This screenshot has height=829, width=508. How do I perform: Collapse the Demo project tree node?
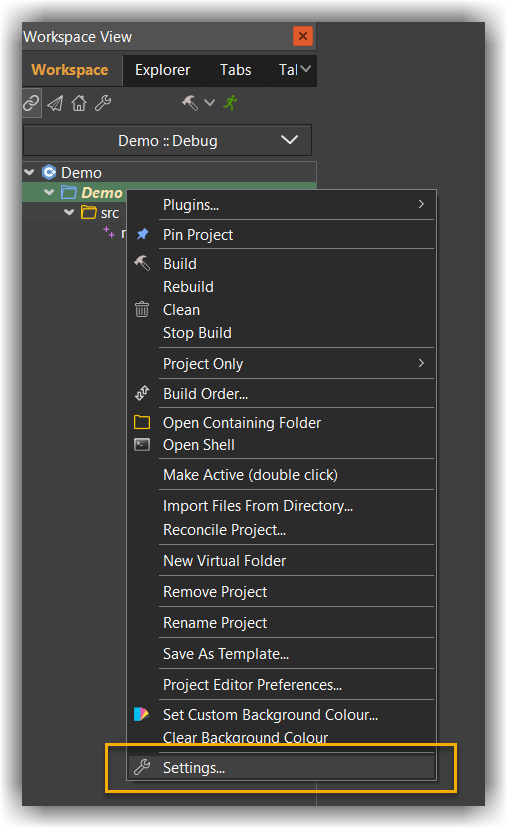pyautogui.click(x=49, y=192)
